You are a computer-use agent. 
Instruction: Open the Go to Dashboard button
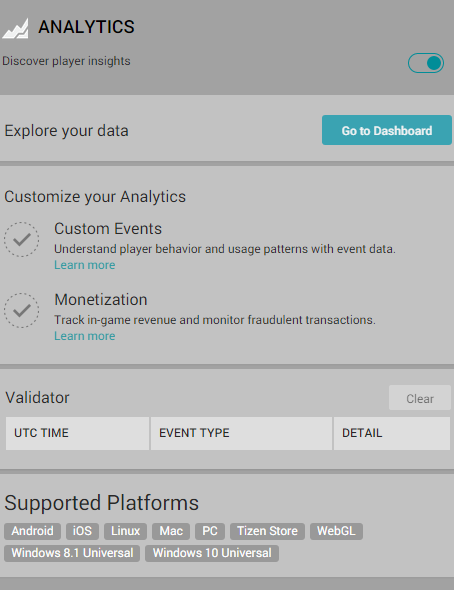point(387,130)
